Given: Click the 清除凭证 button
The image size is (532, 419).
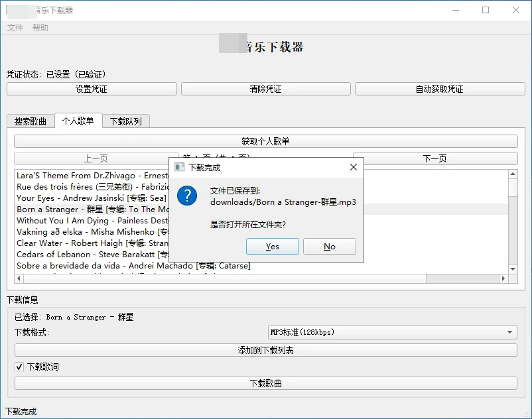Looking at the screenshot, I should [265, 89].
